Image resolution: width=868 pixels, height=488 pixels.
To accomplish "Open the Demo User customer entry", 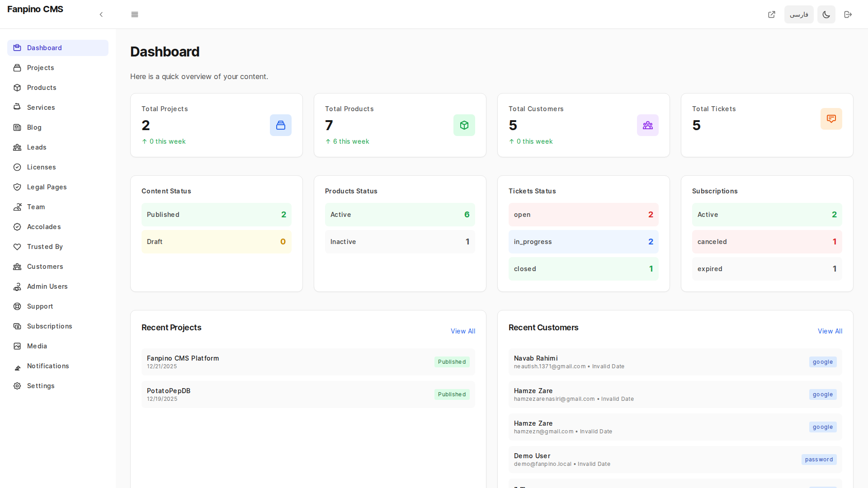I will pos(675,460).
